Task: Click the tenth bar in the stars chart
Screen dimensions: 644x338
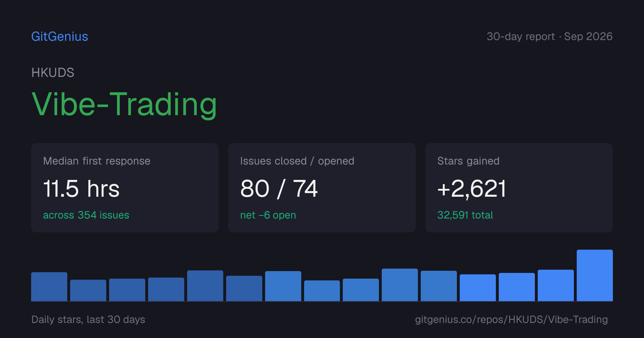Action: pos(400,285)
